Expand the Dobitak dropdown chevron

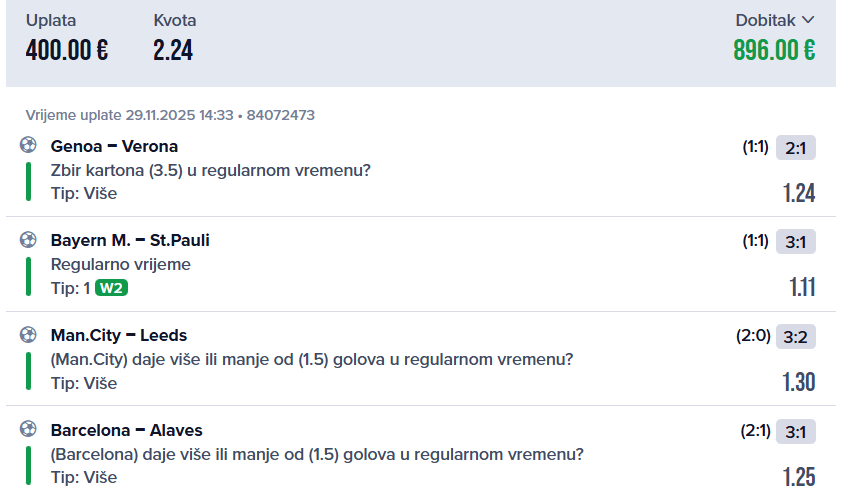(x=808, y=20)
